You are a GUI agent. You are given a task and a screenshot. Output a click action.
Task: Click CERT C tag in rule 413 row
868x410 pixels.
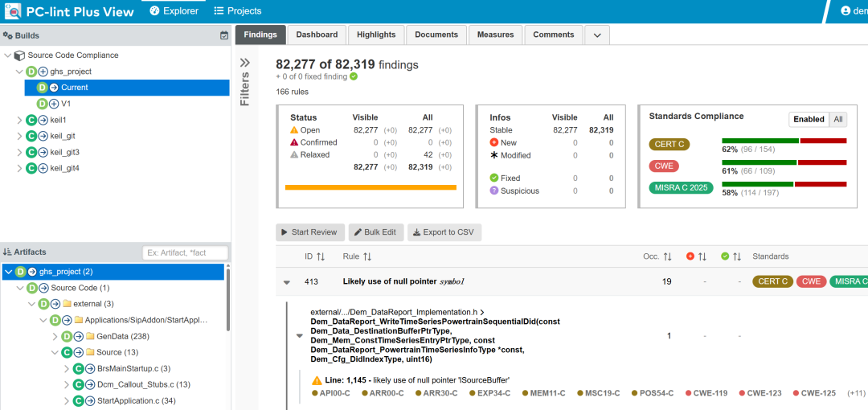[x=772, y=281]
